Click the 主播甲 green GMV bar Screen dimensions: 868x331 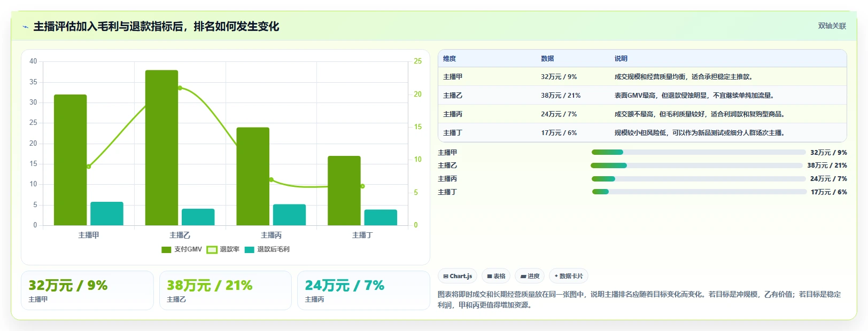point(70,160)
